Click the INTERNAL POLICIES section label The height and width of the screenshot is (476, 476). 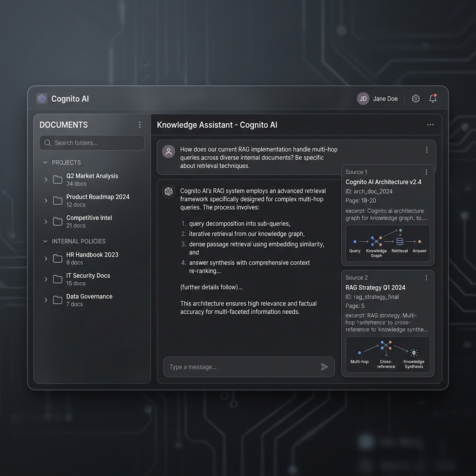(x=79, y=241)
